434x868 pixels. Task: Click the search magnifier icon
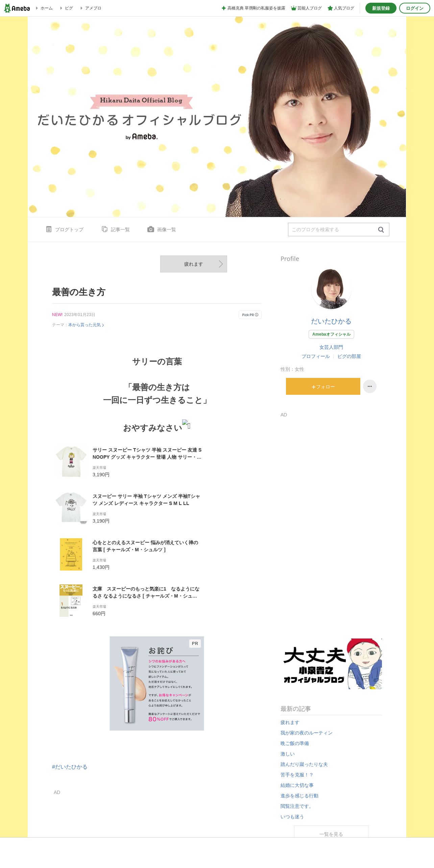[x=381, y=230]
